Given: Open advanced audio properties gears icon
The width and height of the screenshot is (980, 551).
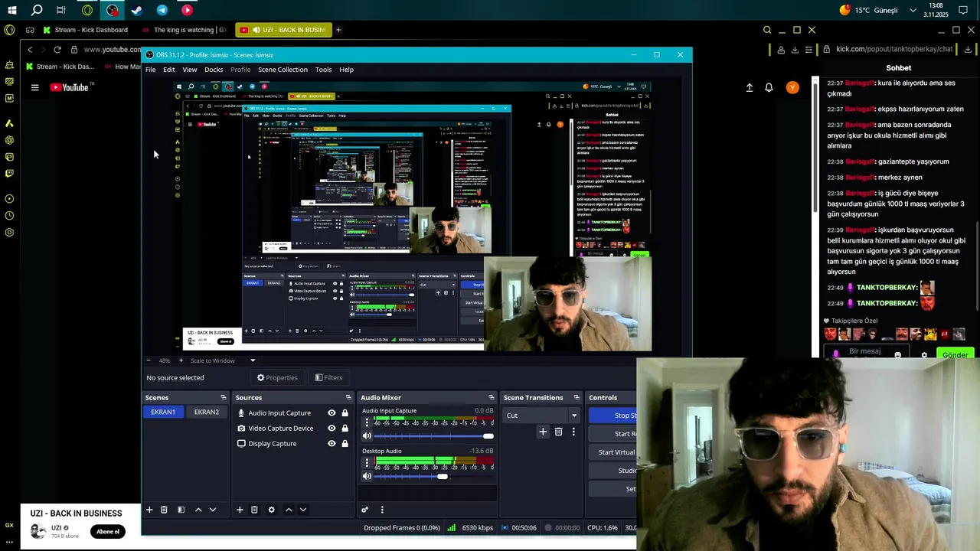Looking at the screenshot, I should (x=365, y=510).
